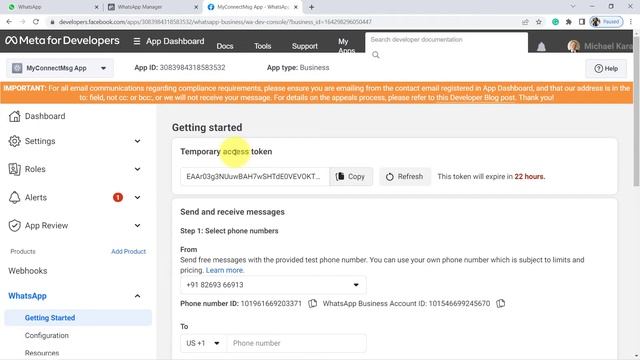640x360 pixels.
Task: Expand the Settings section chevron
Action: [x=138, y=141]
